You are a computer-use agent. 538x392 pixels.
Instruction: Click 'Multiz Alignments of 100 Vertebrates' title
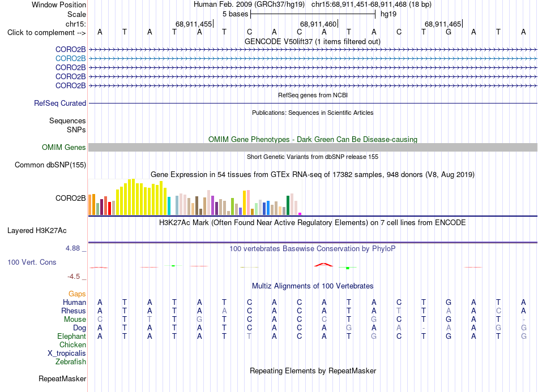click(x=313, y=286)
